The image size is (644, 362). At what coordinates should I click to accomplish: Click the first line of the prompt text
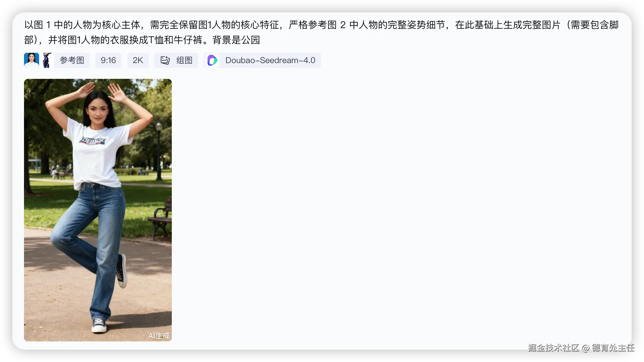coord(321,25)
